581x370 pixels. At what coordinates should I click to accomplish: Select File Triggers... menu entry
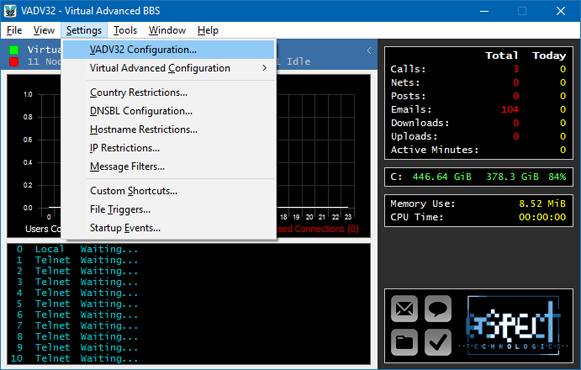click(169, 209)
